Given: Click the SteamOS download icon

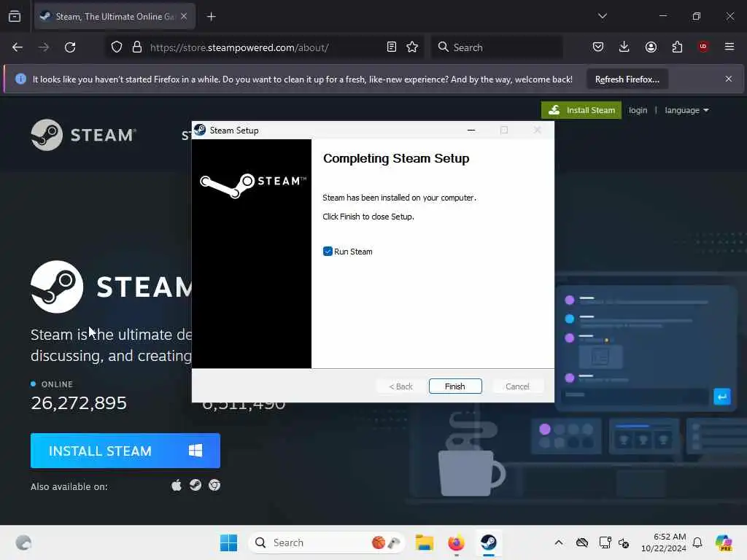Looking at the screenshot, I should [196, 485].
